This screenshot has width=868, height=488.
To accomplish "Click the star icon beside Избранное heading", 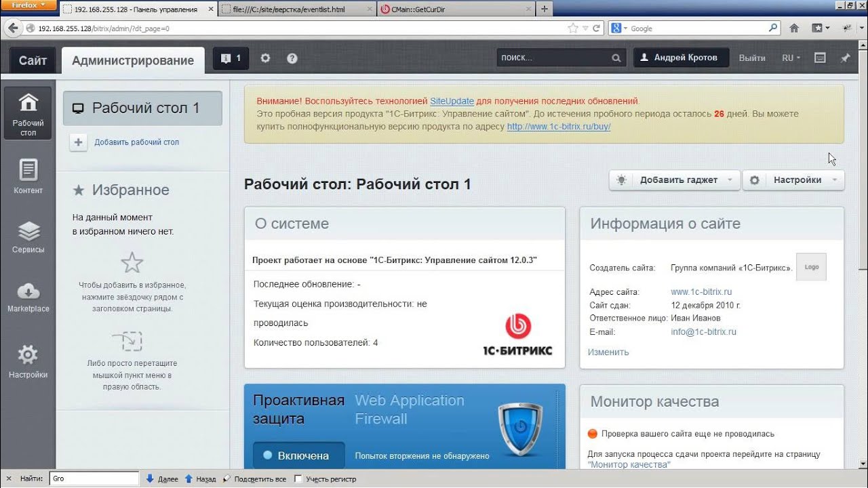I will click(79, 190).
